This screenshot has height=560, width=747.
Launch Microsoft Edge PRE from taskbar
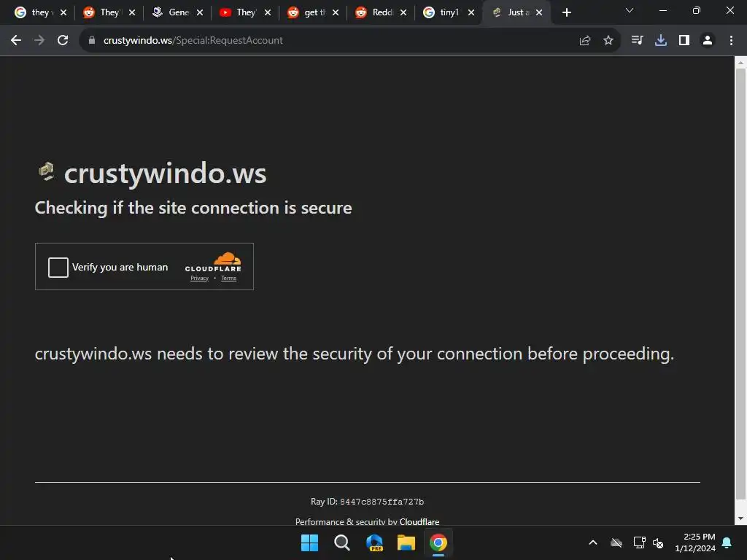tap(374, 542)
